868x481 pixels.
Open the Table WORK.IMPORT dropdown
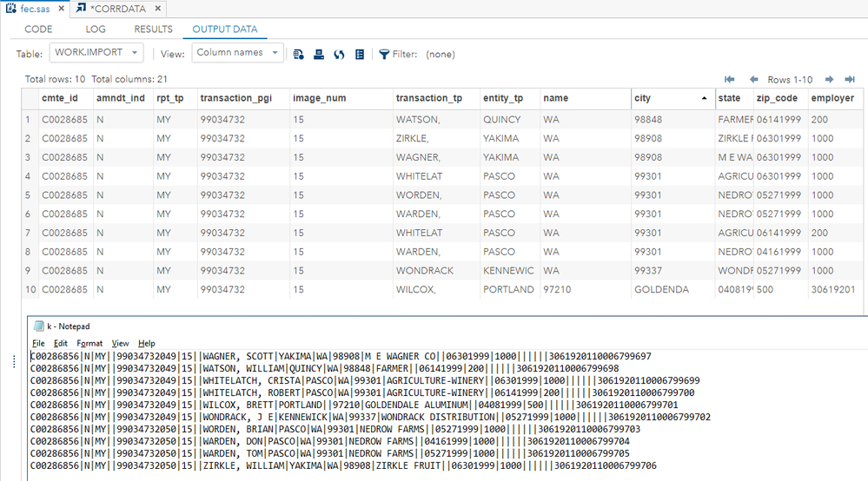96,53
